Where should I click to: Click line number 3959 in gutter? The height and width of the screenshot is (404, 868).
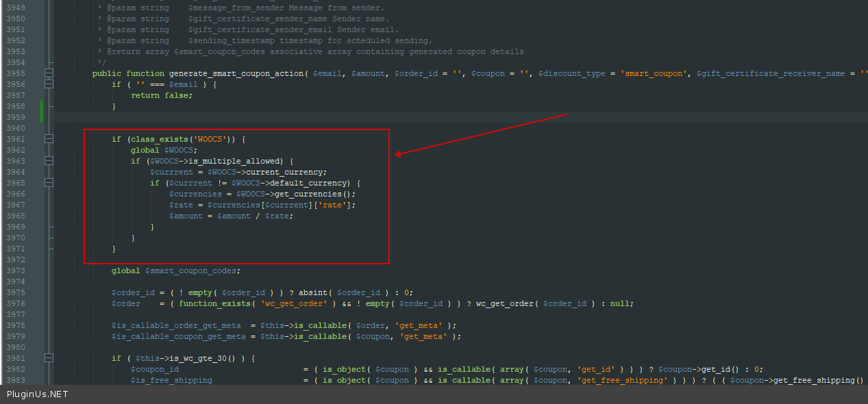point(15,117)
